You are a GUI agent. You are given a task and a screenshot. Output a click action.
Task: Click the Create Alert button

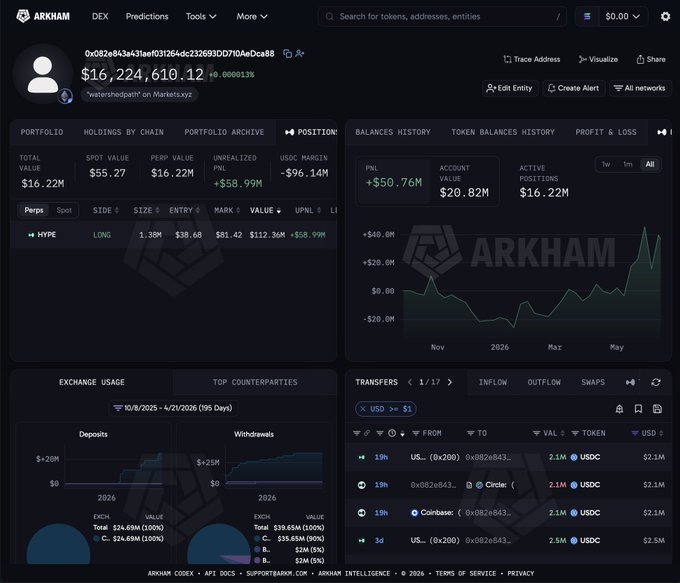point(573,88)
